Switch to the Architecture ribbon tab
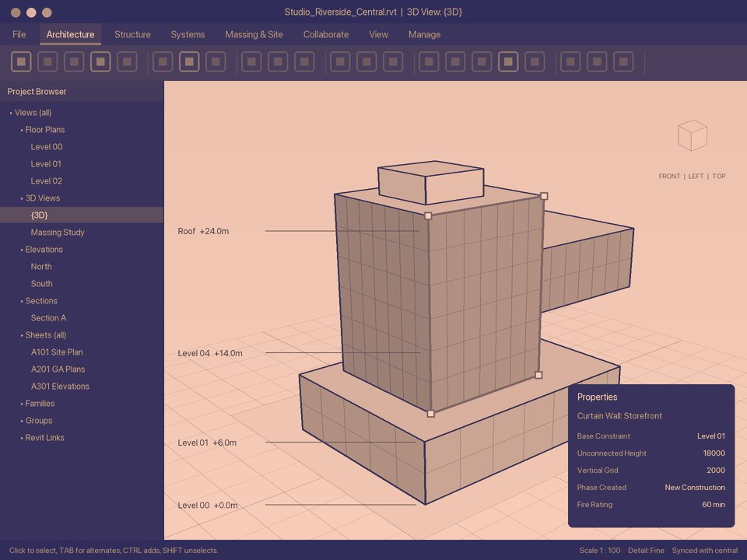 click(x=70, y=34)
